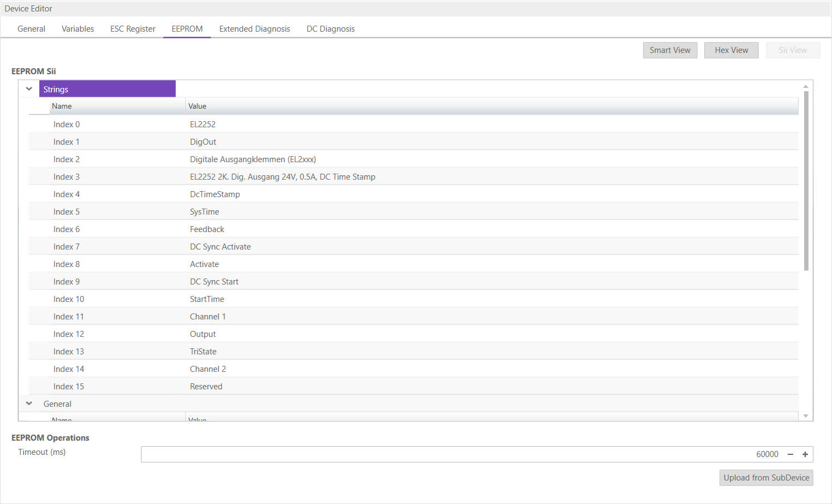The height and width of the screenshot is (504, 832).
Task: Click the plus button for Timeout
Action: (x=805, y=454)
